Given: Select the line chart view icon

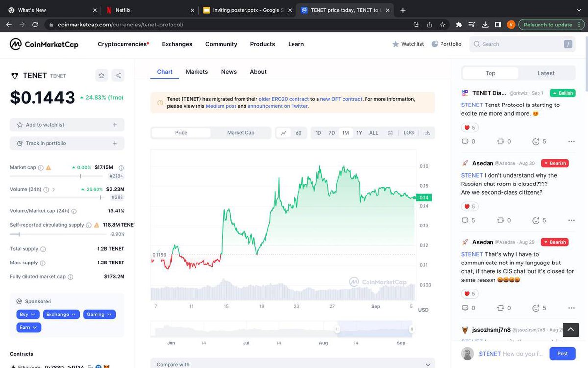Looking at the screenshot, I should (284, 133).
